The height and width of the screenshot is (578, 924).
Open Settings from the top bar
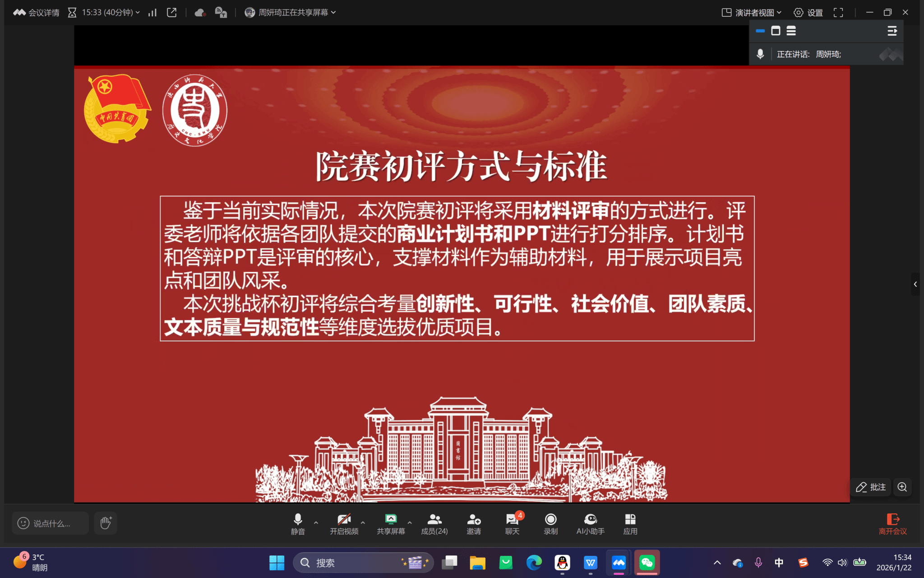pyautogui.click(x=808, y=13)
